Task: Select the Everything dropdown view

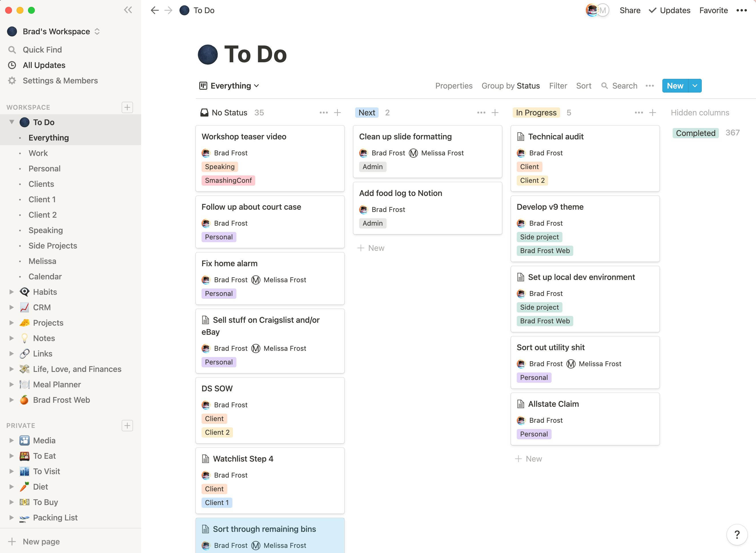Action: 230,86
